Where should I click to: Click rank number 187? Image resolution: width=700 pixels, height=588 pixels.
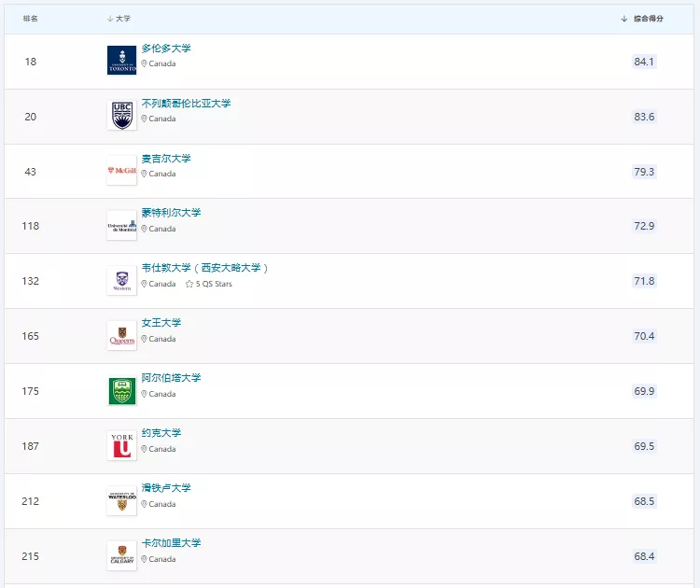[x=31, y=446]
